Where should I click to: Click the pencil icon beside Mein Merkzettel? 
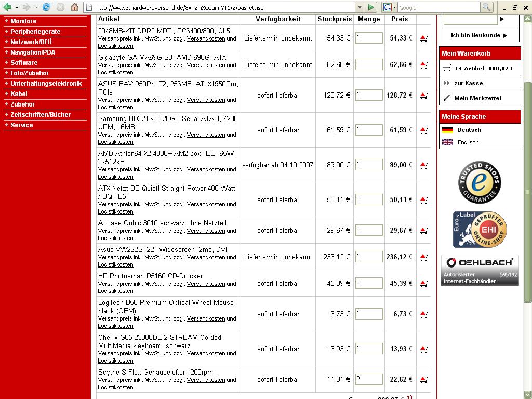pos(447,98)
